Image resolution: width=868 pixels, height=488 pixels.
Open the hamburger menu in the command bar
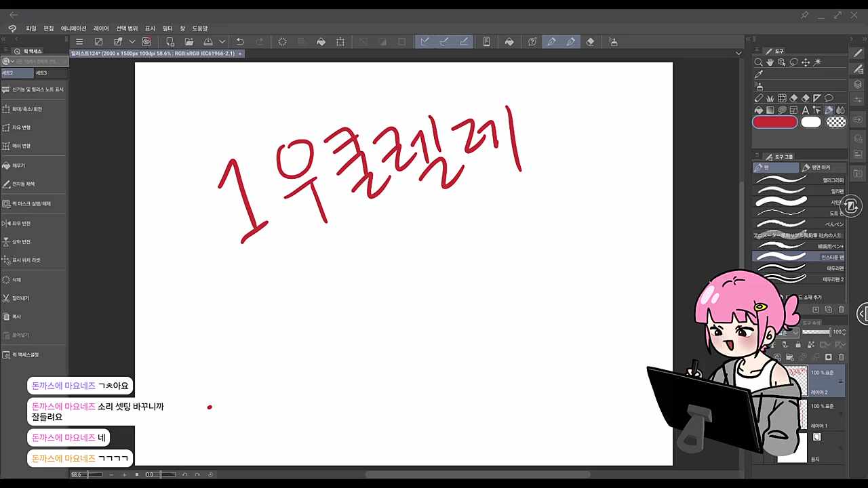pyautogui.click(x=79, y=42)
